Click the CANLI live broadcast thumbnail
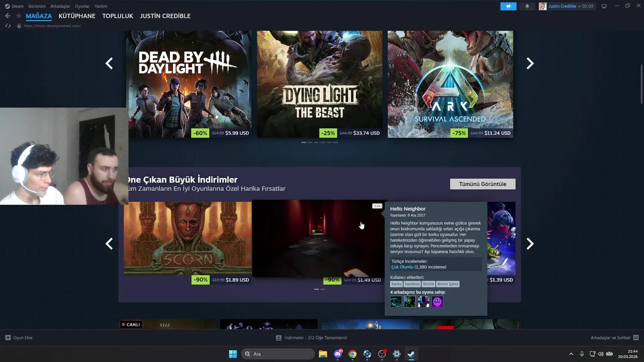 (x=169, y=324)
